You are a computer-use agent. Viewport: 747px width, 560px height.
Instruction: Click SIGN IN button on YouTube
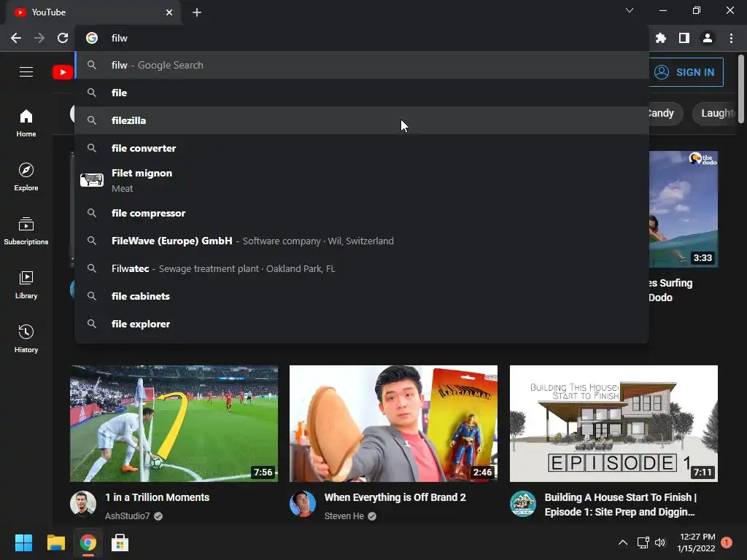pos(686,72)
